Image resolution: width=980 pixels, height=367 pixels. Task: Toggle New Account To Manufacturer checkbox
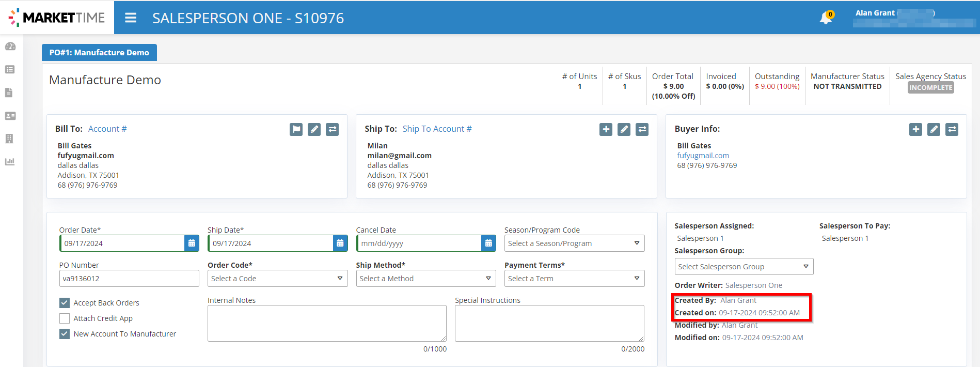tap(65, 334)
